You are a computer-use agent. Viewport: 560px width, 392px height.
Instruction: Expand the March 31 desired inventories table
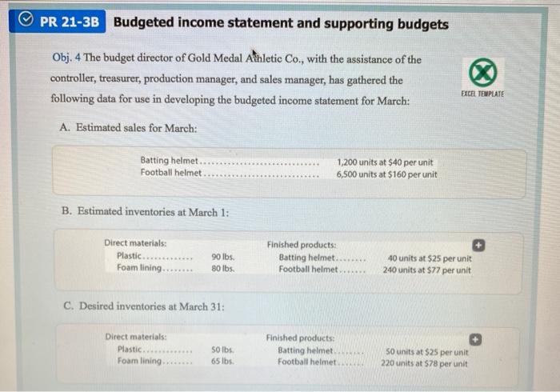475,339
